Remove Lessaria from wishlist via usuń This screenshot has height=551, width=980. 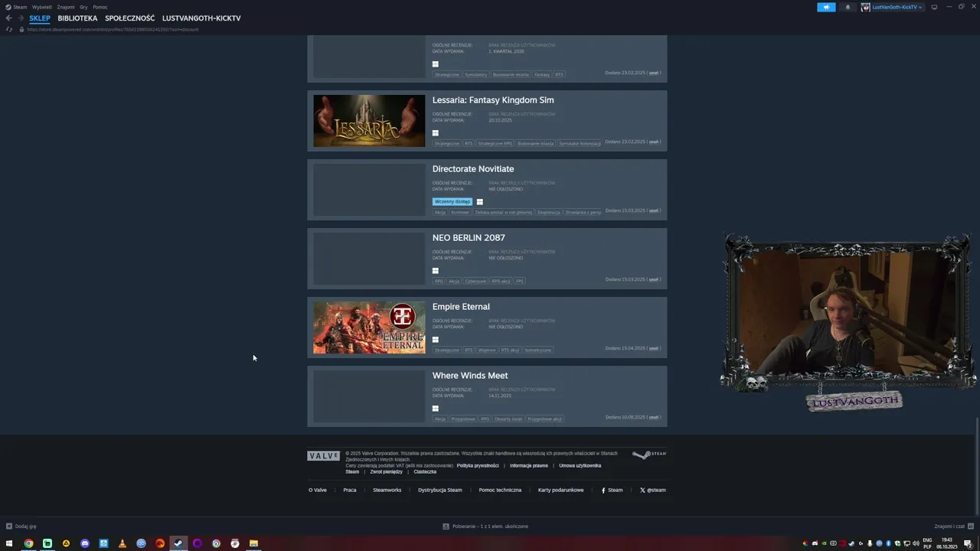[654, 142]
